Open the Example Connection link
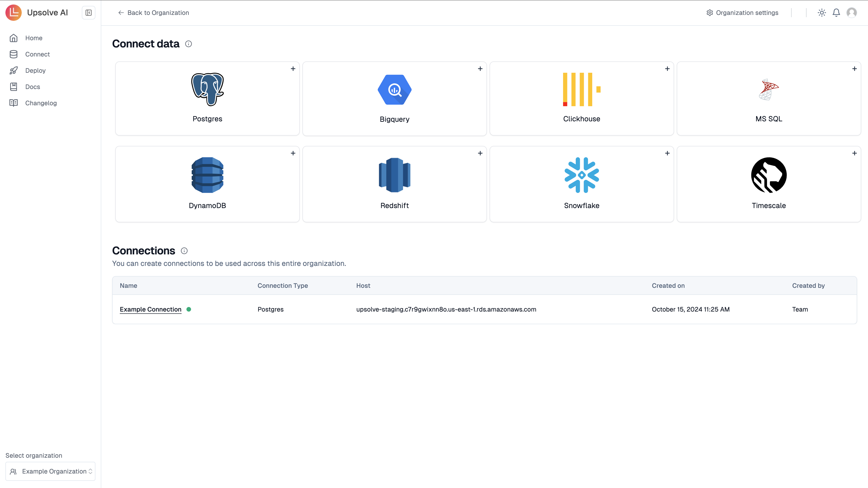The image size is (868, 488). coord(150,309)
